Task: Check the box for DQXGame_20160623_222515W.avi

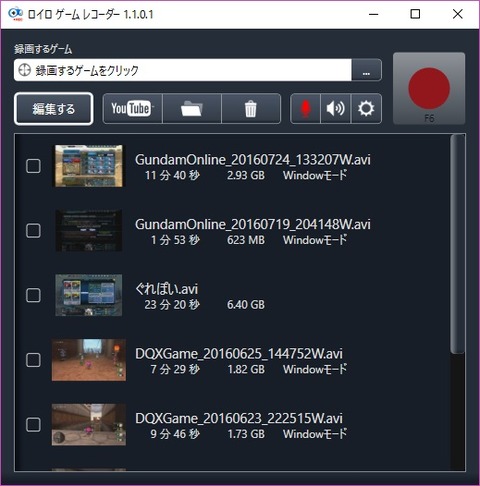Action: pos(33,425)
